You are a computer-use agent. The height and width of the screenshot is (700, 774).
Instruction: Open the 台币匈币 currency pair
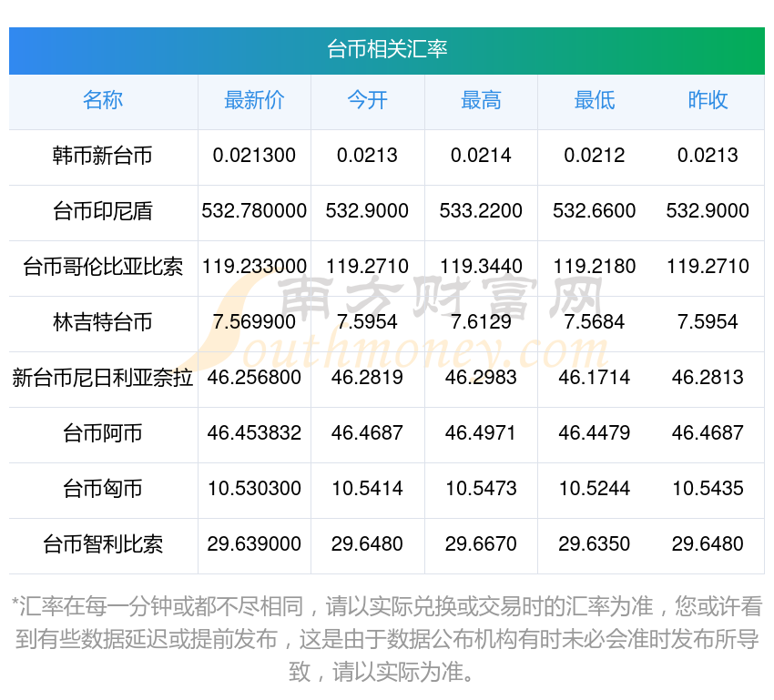(103, 489)
